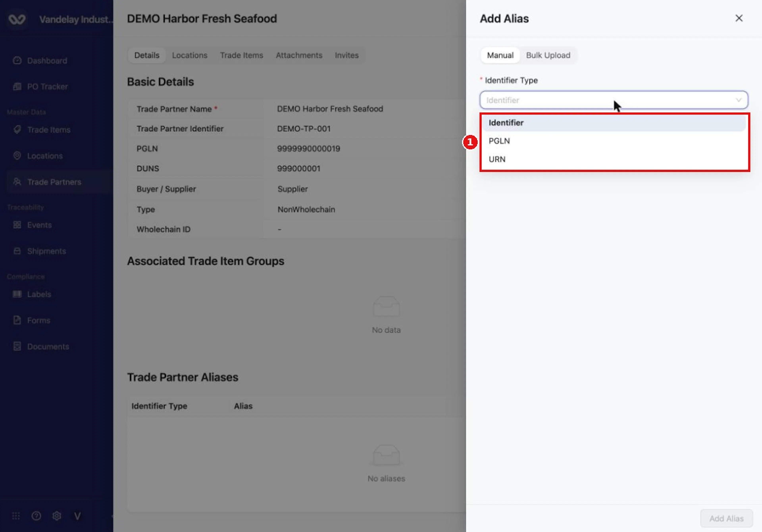This screenshot has width=762, height=532.
Task: Click the help question mark icon
Action: tap(36, 516)
